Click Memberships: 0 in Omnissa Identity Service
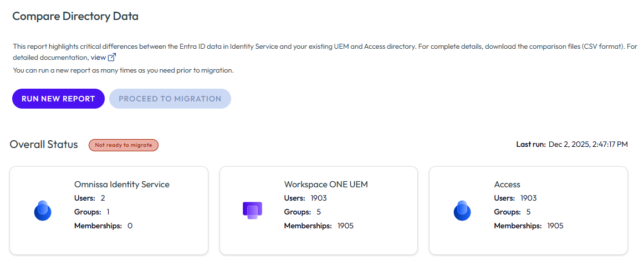 [104, 226]
